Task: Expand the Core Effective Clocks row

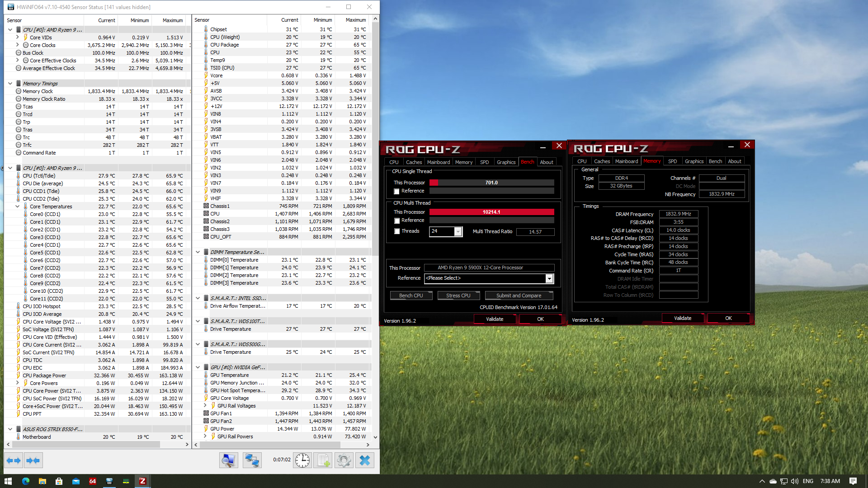Action: tap(18, 61)
